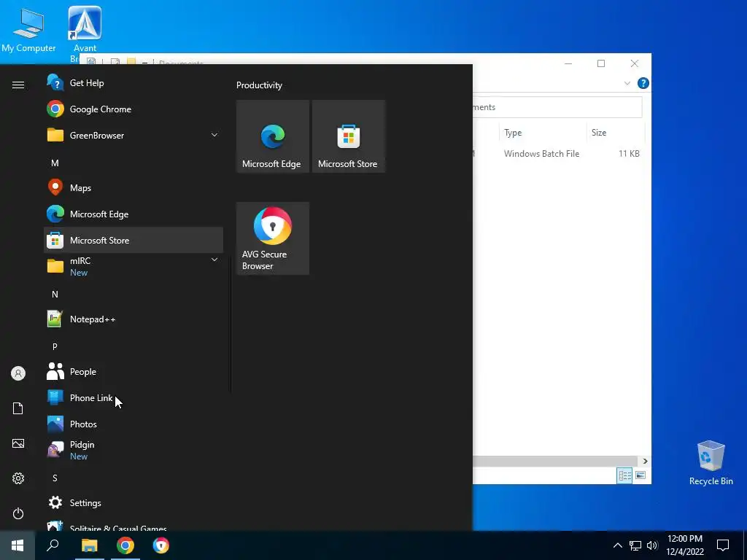Sort by Type column in Explorer window
Viewport: 747px width, 560px height.
[543, 133]
